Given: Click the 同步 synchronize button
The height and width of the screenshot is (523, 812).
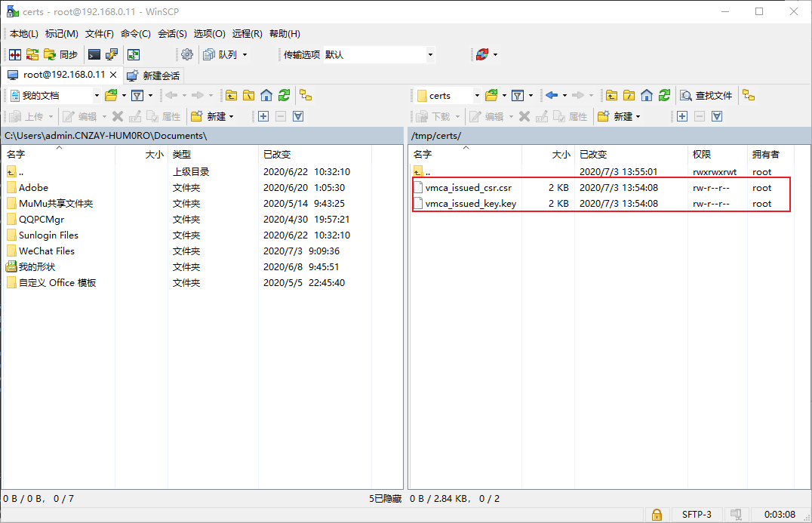Looking at the screenshot, I should 61,54.
